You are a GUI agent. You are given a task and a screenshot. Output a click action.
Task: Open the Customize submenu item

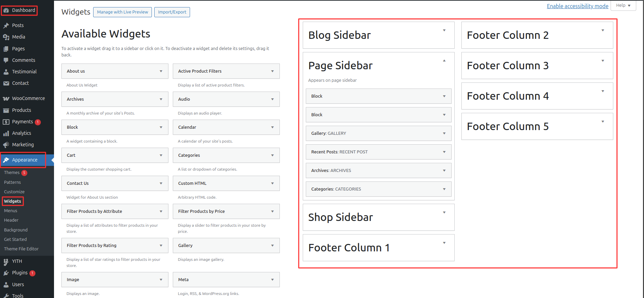pyautogui.click(x=14, y=192)
